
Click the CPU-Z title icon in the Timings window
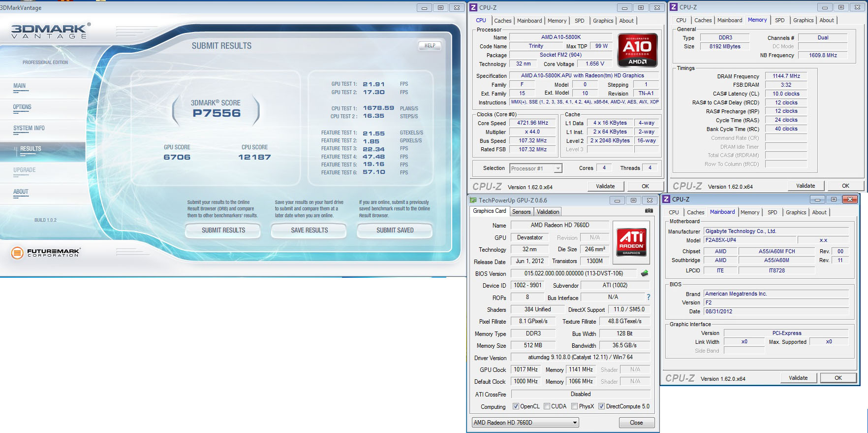click(x=674, y=7)
